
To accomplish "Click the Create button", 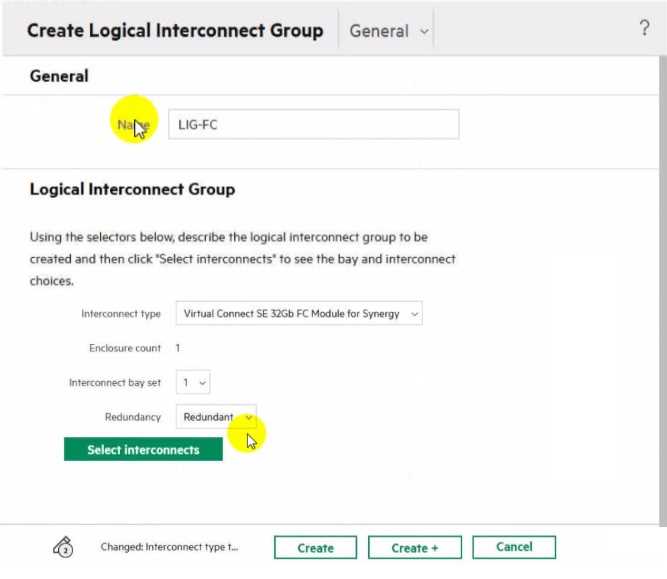I will tap(315, 548).
